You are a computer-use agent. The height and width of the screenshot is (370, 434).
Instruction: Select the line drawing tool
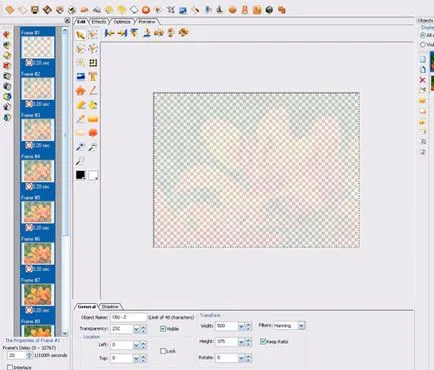(93, 91)
